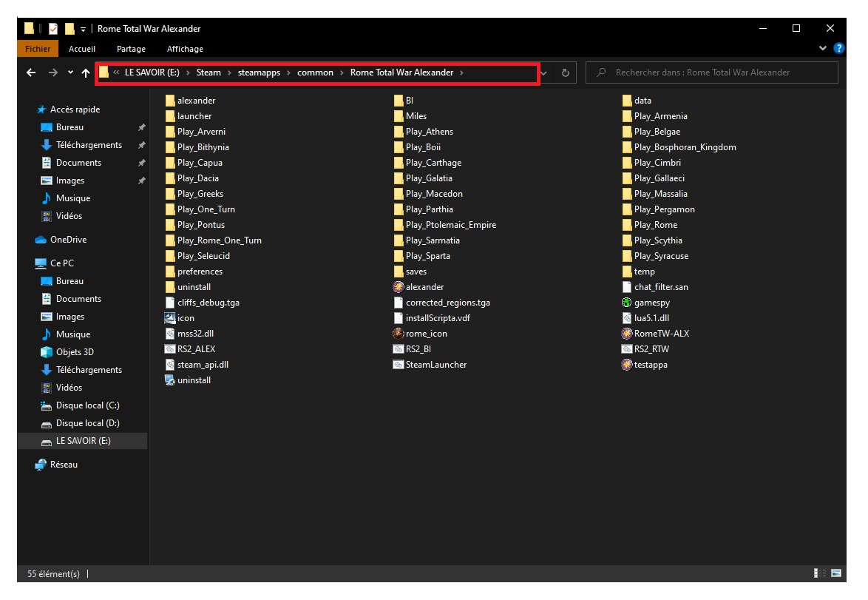Open the Play_Ptolemaic_Empire folder
Screen dimensions: 868x600
444,225
